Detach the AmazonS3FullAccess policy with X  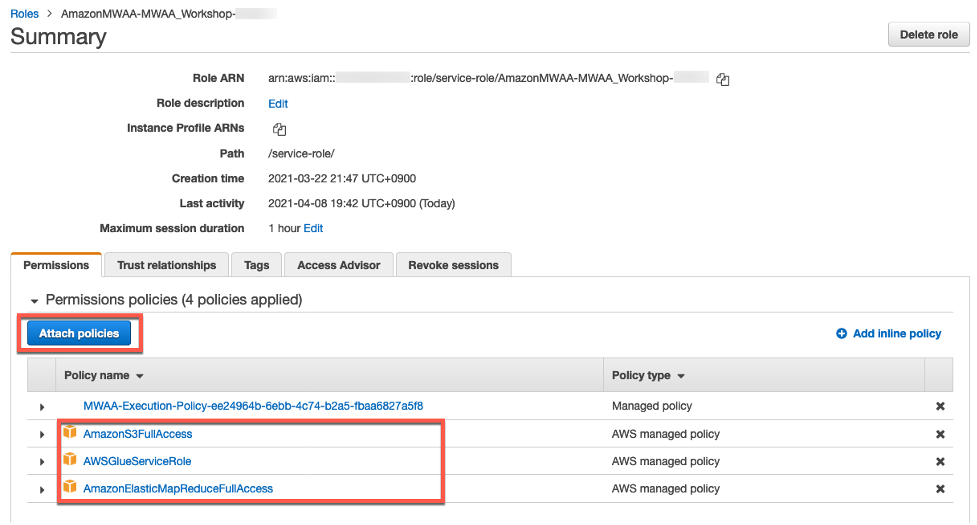pos(940,435)
